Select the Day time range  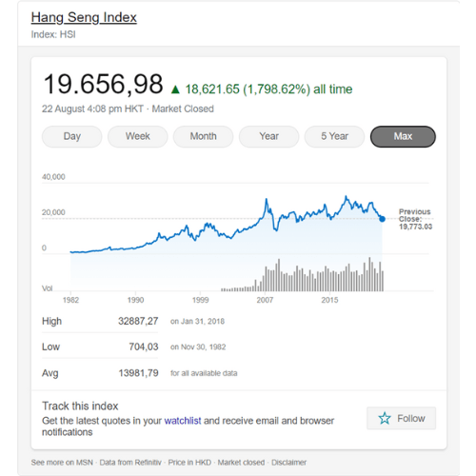[72, 136]
